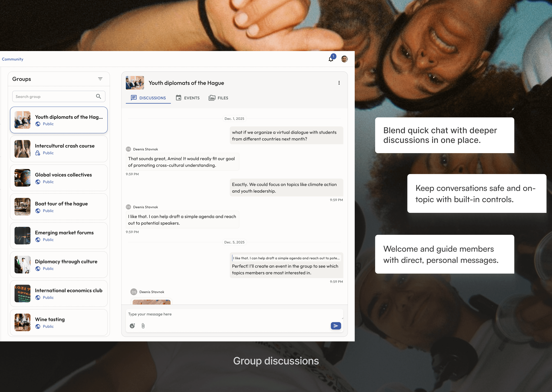The height and width of the screenshot is (392, 552).
Task: Open the Global voices collectives group
Action: pyautogui.click(x=59, y=178)
